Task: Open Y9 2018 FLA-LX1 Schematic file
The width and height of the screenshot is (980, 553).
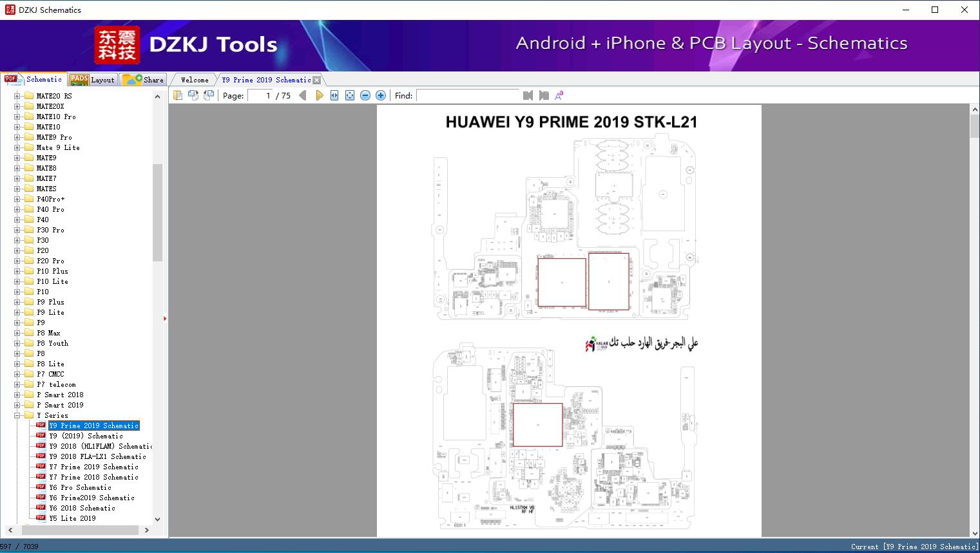Action: tap(97, 456)
